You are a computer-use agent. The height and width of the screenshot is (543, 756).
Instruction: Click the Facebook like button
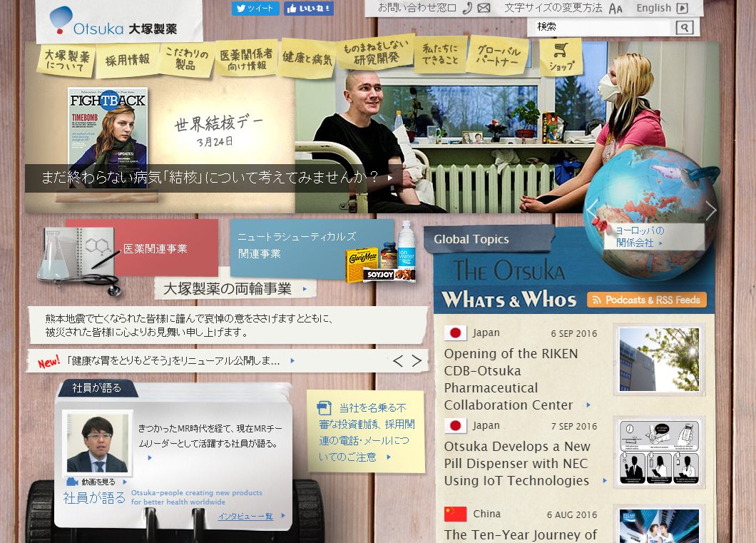point(309,8)
